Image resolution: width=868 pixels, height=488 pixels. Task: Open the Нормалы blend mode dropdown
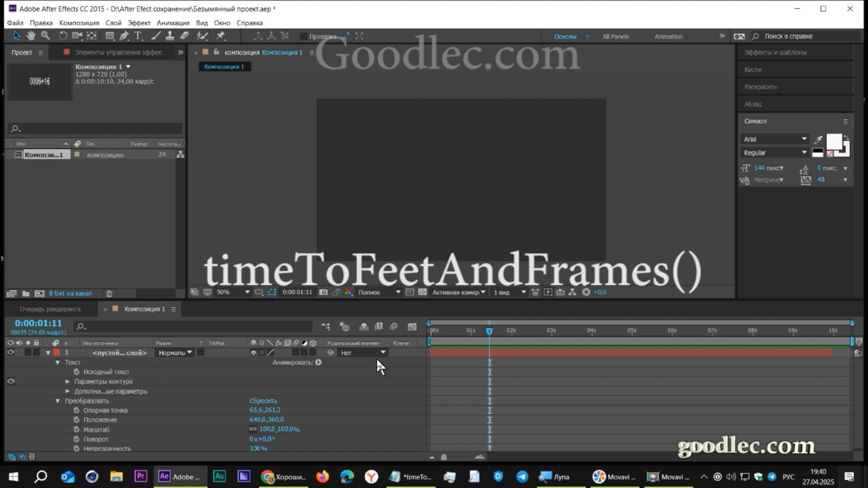tap(174, 352)
